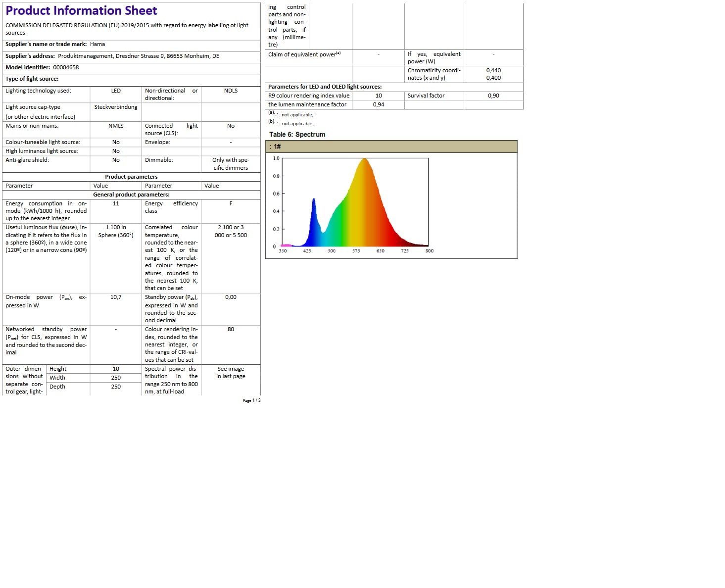725x588 pixels.
Task: Click the Table 6: Spectrum heading
Action: 297,135
